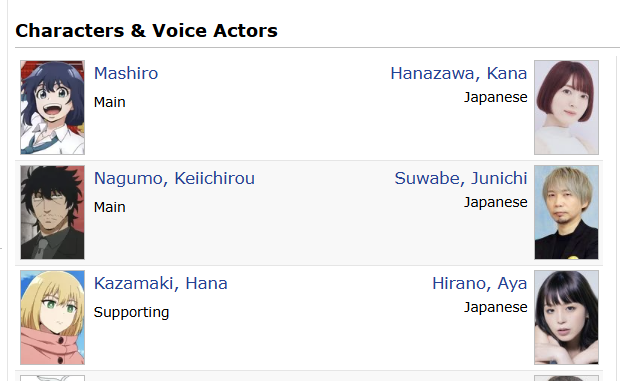Open Suwabe Junichi's voice actor photo
Viewport: 620px width, 381px height.
[566, 212]
